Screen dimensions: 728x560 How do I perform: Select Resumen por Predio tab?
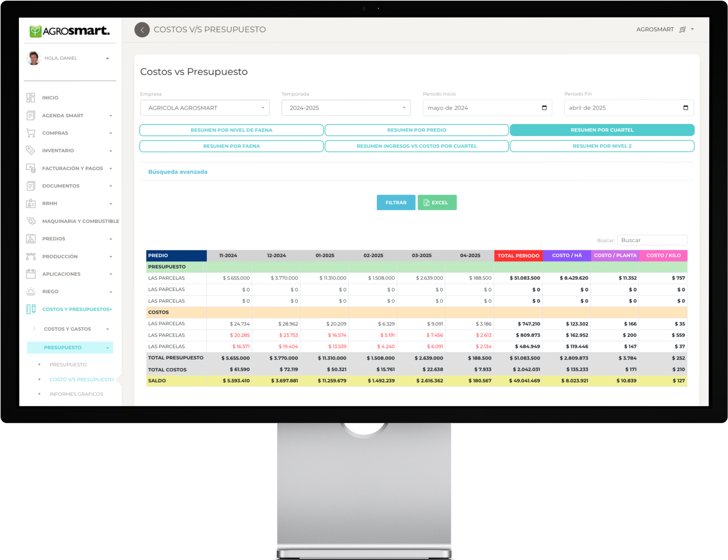[416, 130]
